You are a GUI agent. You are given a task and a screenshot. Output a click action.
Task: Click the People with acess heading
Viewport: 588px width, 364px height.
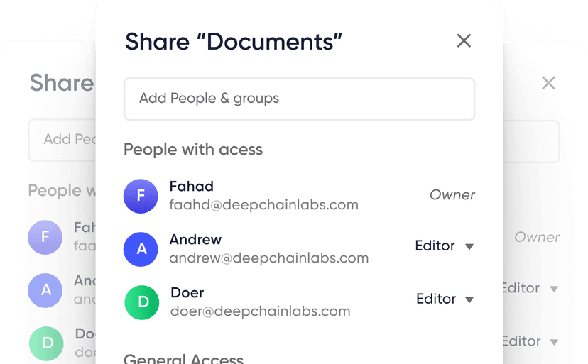(x=193, y=150)
